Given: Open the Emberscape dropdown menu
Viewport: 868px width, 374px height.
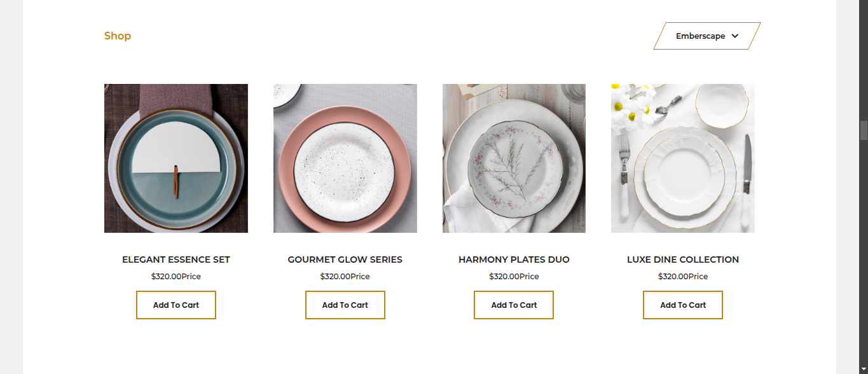Looking at the screenshot, I should (707, 36).
